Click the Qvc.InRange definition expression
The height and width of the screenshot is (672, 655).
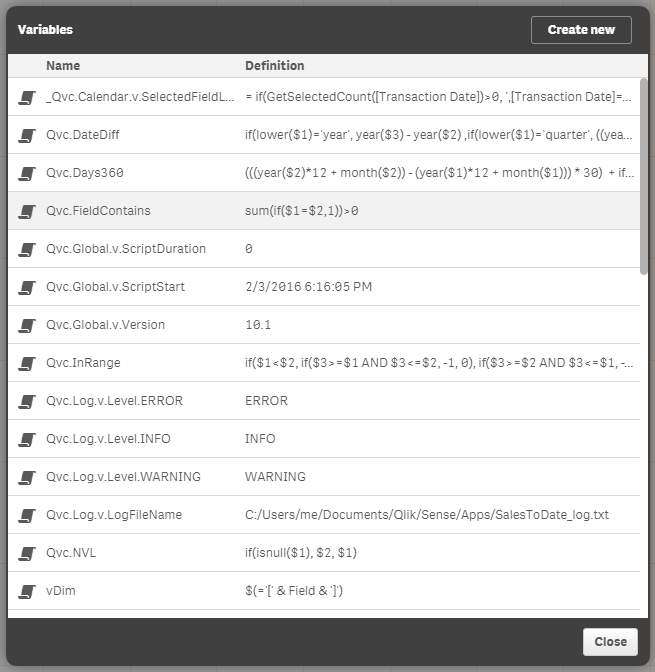438,363
